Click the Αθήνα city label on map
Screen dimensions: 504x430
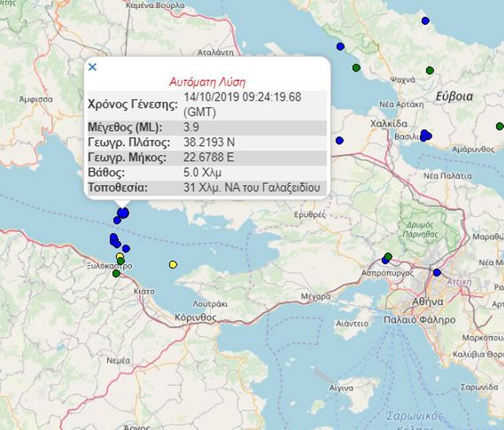coord(428,301)
